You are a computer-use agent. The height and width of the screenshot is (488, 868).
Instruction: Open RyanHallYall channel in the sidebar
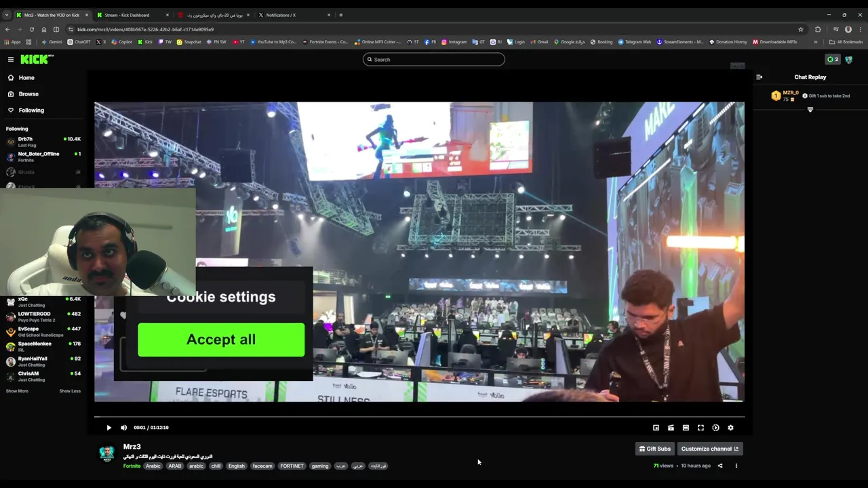pyautogui.click(x=43, y=361)
